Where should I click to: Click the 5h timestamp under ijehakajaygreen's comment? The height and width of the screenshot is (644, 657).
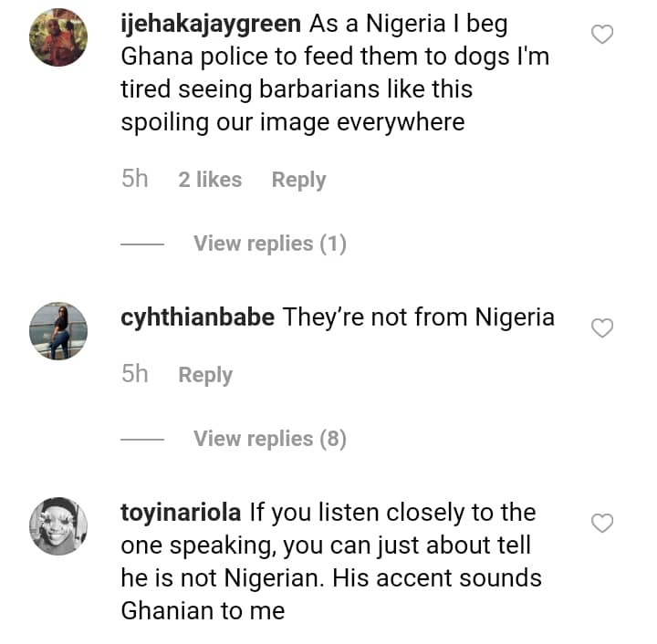[134, 179]
